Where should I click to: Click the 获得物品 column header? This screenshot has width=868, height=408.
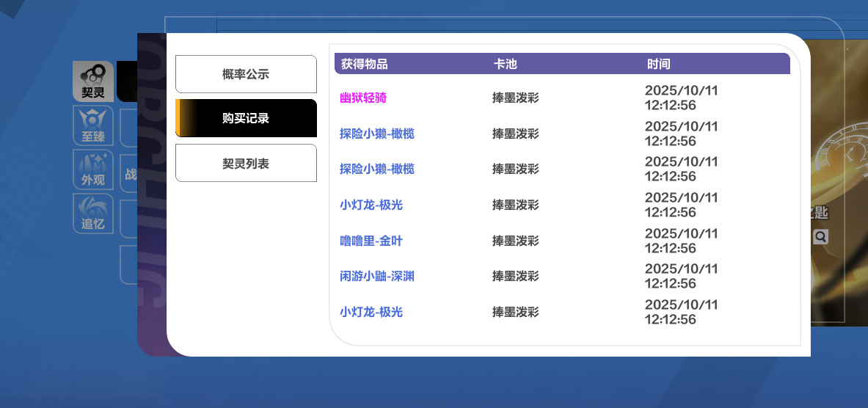pyautogui.click(x=365, y=64)
